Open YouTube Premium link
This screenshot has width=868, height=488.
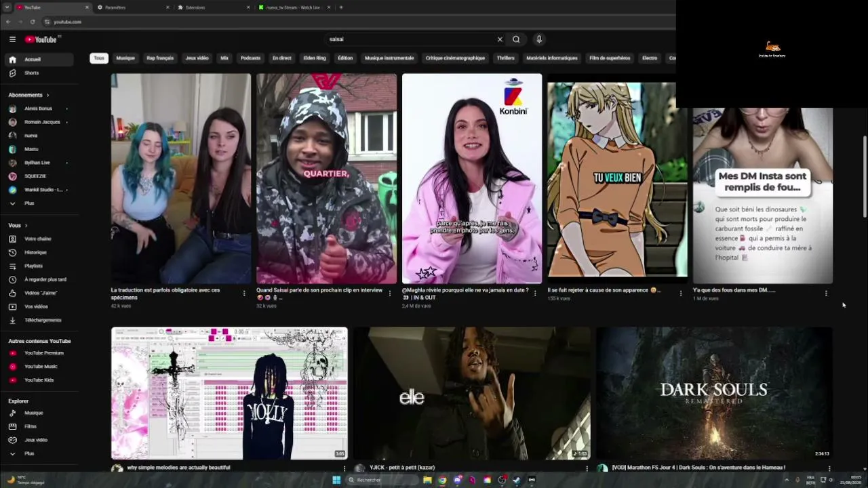40,353
